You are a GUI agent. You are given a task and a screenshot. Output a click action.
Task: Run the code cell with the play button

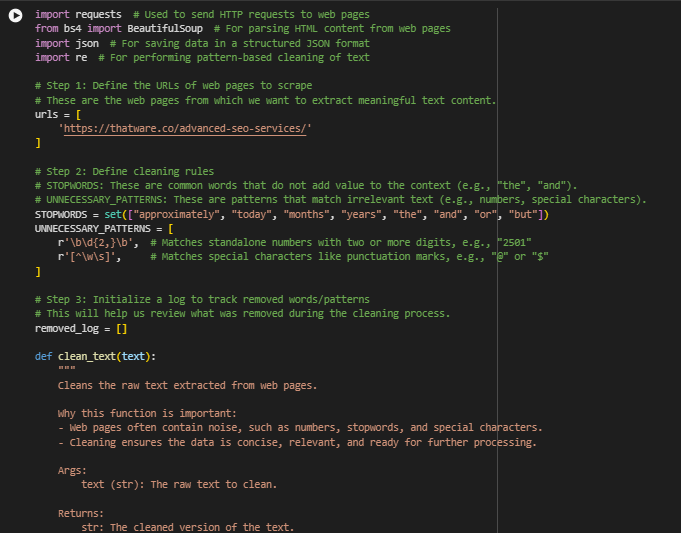pyautogui.click(x=16, y=16)
